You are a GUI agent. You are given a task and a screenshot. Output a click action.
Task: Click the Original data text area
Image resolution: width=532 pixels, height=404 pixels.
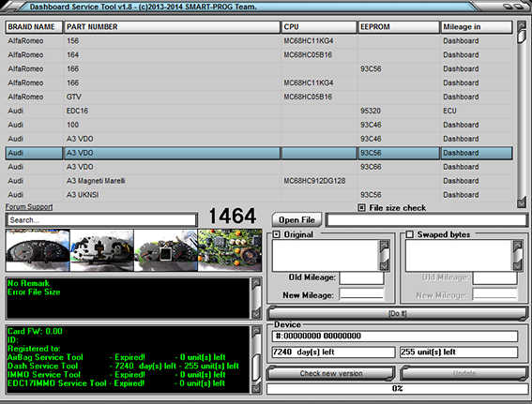pos(326,255)
